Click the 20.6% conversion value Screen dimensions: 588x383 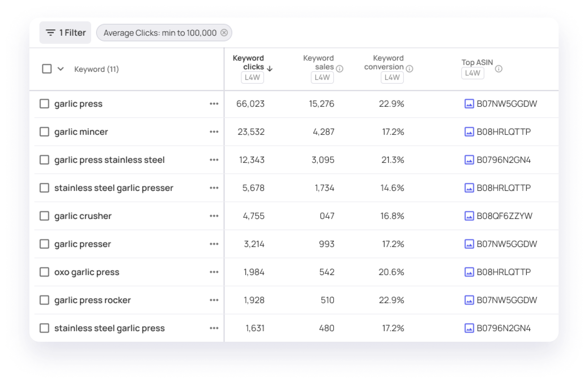pyautogui.click(x=391, y=272)
